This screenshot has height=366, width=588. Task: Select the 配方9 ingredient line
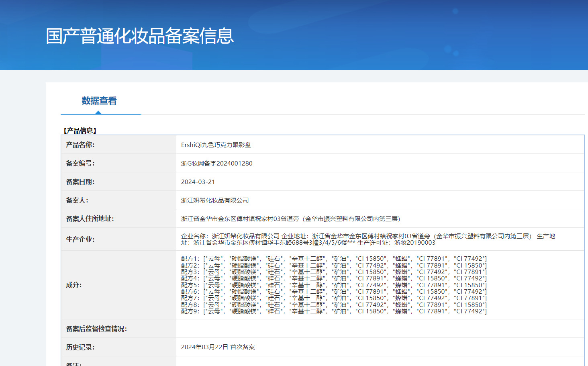click(x=333, y=311)
